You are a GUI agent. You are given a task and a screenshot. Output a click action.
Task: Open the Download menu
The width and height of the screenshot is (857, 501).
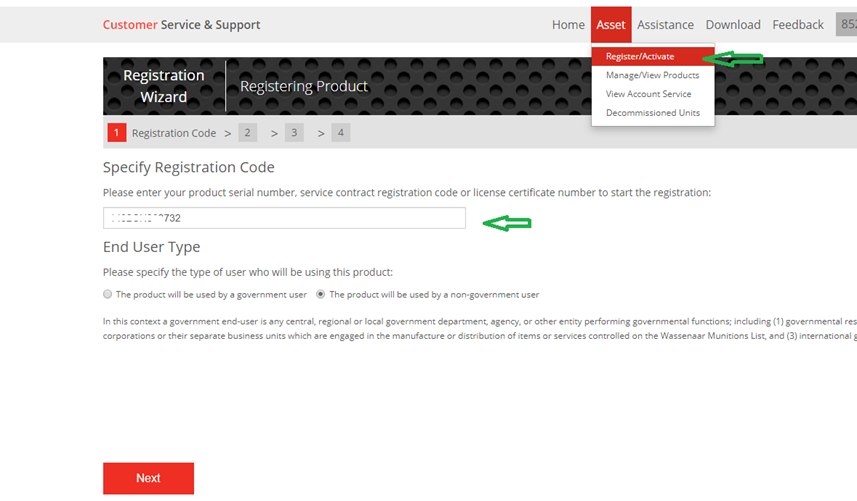pos(733,25)
